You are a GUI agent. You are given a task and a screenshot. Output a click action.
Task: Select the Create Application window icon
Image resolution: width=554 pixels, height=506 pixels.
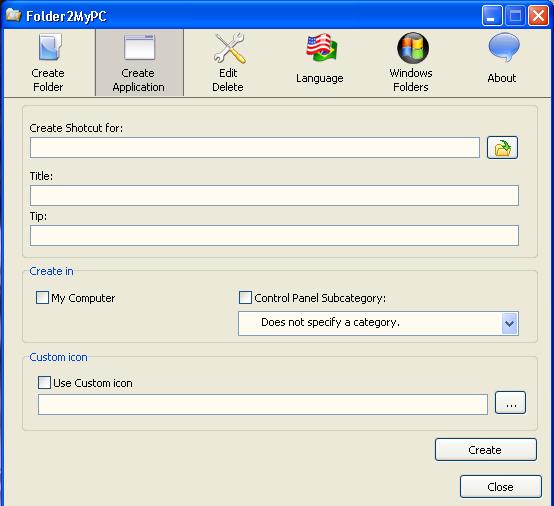(140, 47)
